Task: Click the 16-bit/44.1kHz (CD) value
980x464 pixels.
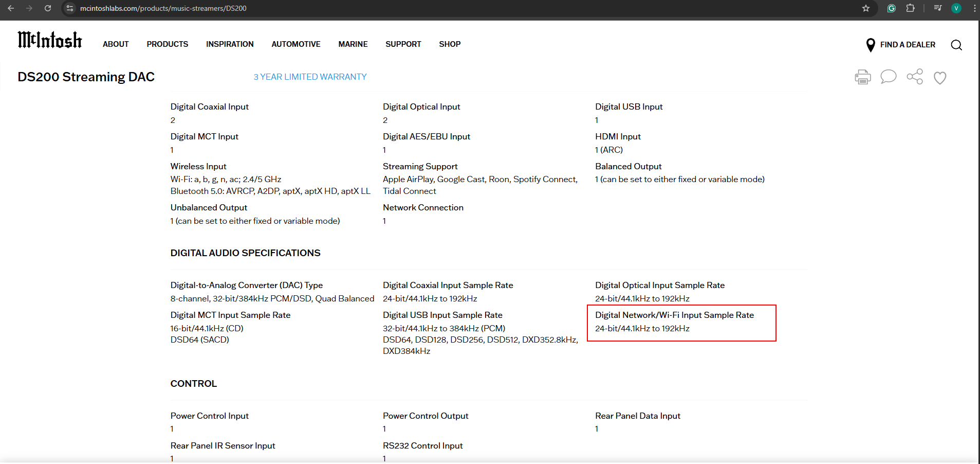Action: [x=207, y=328]
